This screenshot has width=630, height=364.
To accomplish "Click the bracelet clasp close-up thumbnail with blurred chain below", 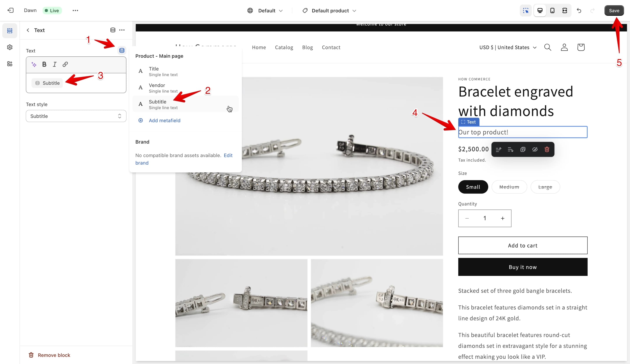I will click(377, 303).
